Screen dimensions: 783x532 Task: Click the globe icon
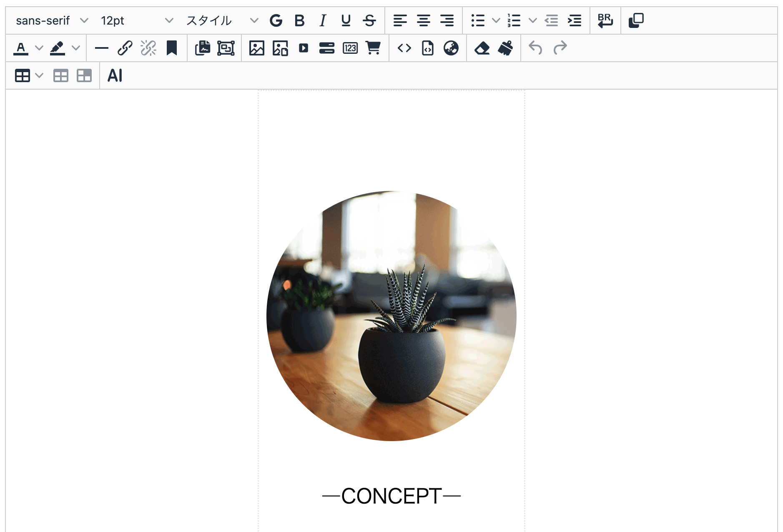[x=451, y=48]
